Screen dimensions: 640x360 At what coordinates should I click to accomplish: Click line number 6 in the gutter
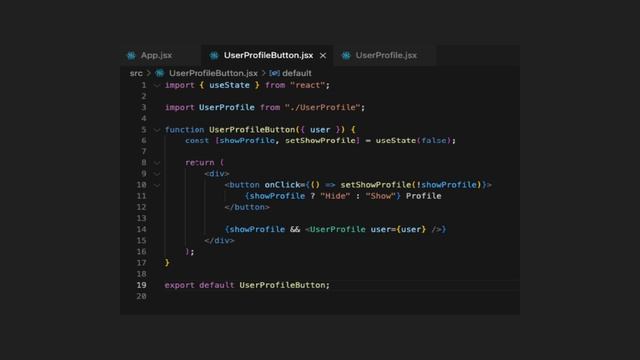(x=144, y=140)
